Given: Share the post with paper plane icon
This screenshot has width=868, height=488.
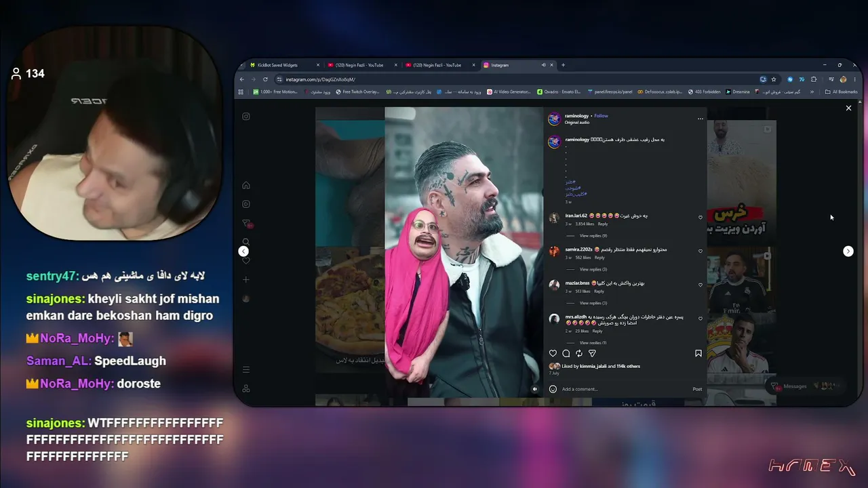Looking at the screenshot, I should pos(592,353).
